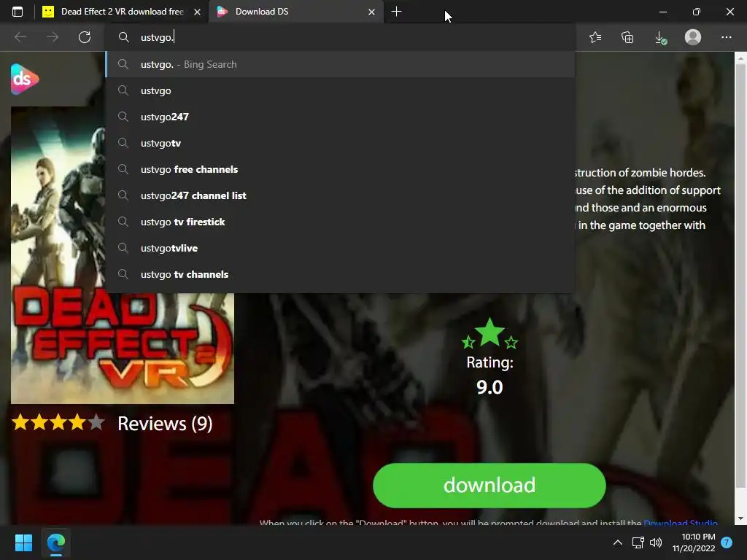Click the 9.0 rating value
This screenshot has height=560, width=747.
489,387
